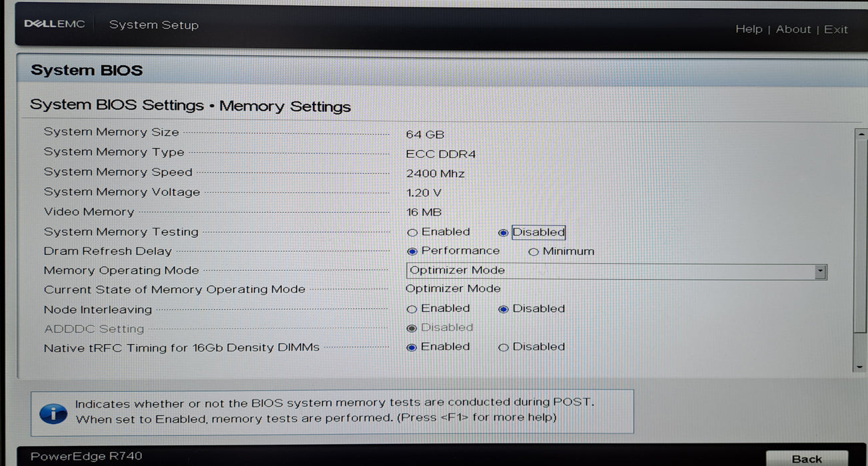This screenshot has width=868, height=466.
Task: Enable System Memory Testing
Action: click(x=412, y=232)
